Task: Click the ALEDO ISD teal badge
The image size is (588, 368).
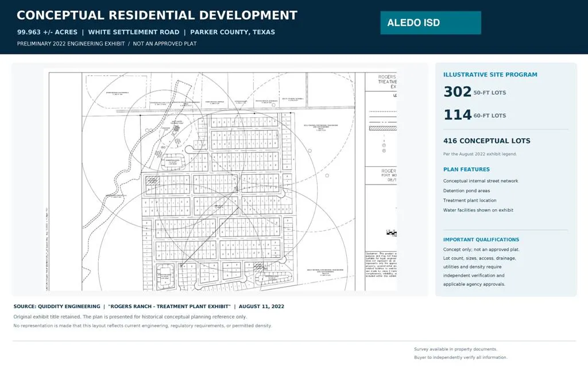Action: point(431,22)
